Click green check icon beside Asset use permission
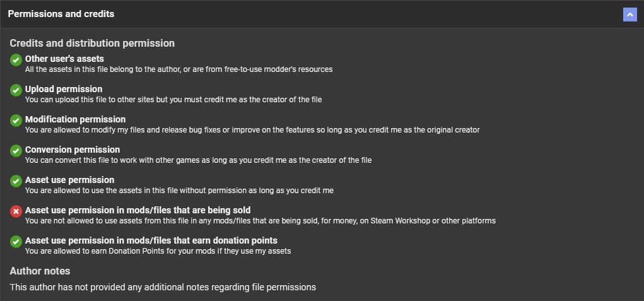Screen dimensions: 644x301 [x=16, y=181]
